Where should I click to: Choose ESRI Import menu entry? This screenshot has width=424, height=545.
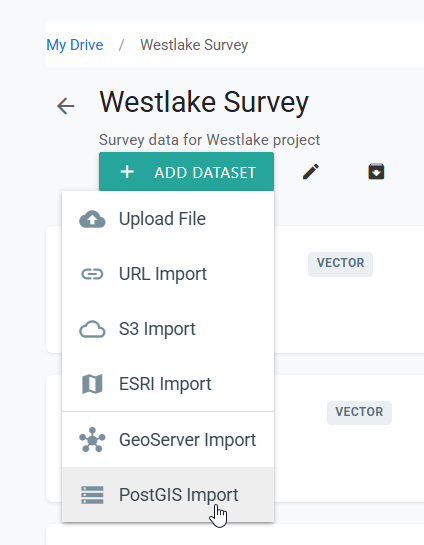[x=168, y=384]
